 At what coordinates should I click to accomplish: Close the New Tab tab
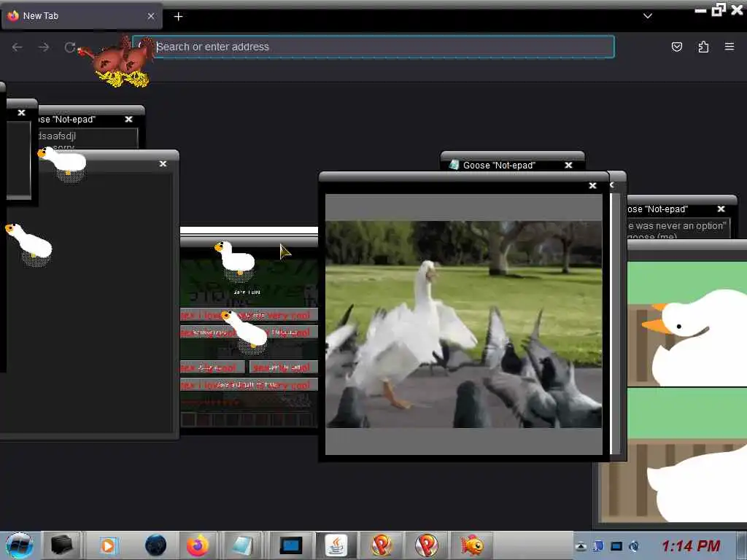pyautogui.click(x=150, y=16)
